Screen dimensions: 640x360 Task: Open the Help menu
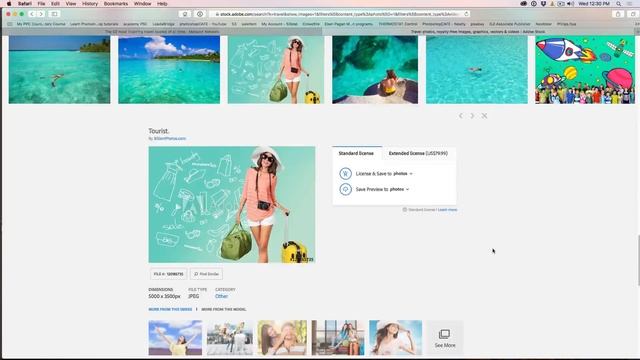[x=162, y=4]
